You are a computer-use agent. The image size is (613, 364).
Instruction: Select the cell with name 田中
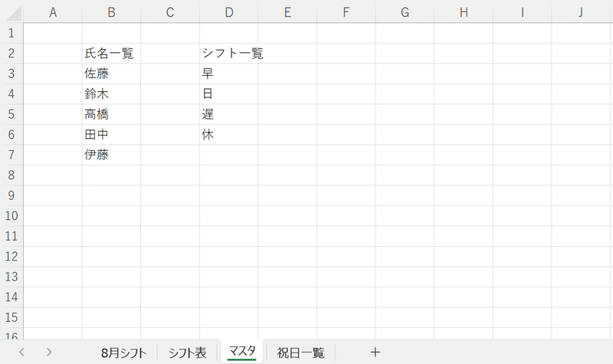click(111, 135)
